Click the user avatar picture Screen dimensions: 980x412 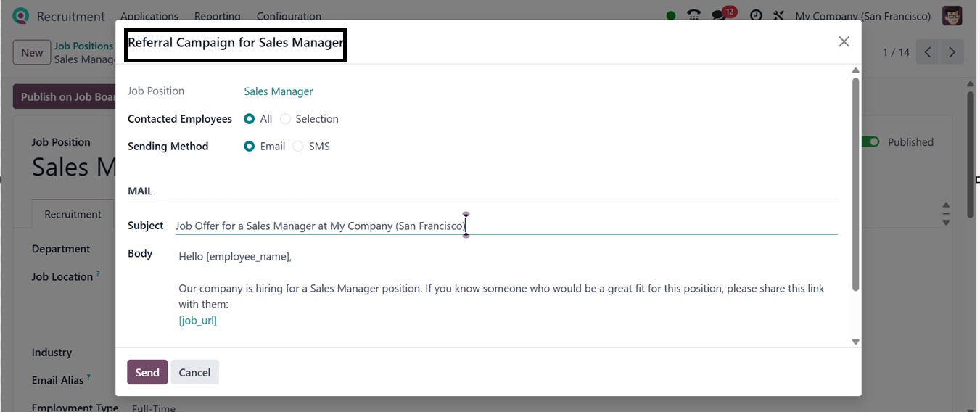tap(952, 15)
